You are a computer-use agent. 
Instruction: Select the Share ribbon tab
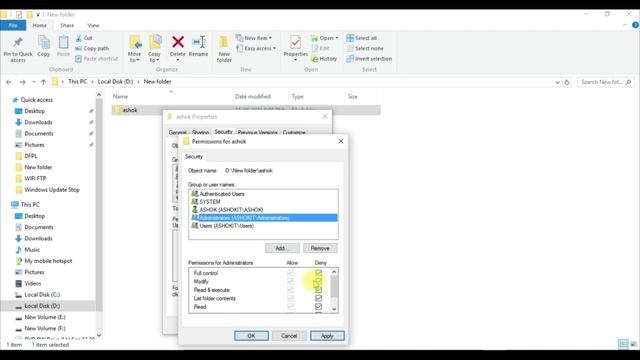click(x=67, y=25)
